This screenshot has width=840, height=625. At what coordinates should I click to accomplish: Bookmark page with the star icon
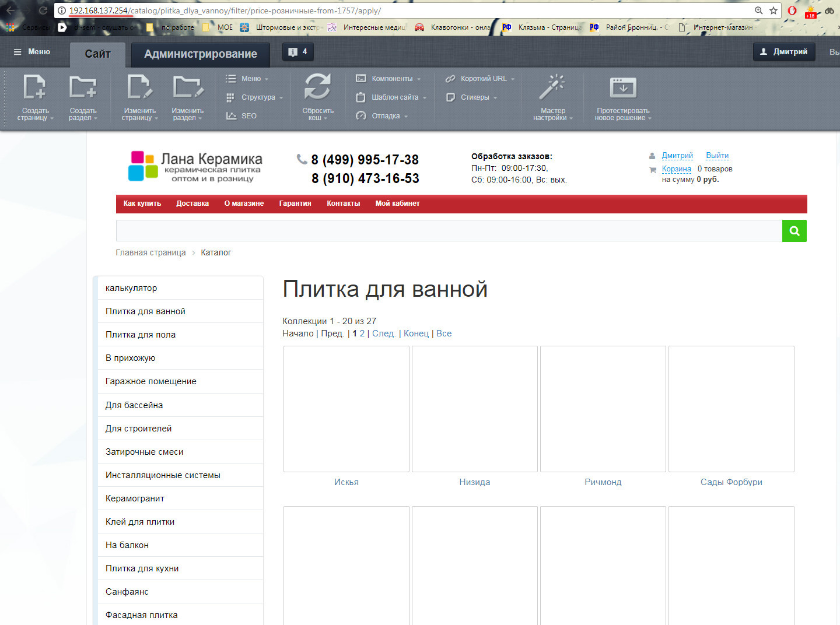click(x=773, y=10)
